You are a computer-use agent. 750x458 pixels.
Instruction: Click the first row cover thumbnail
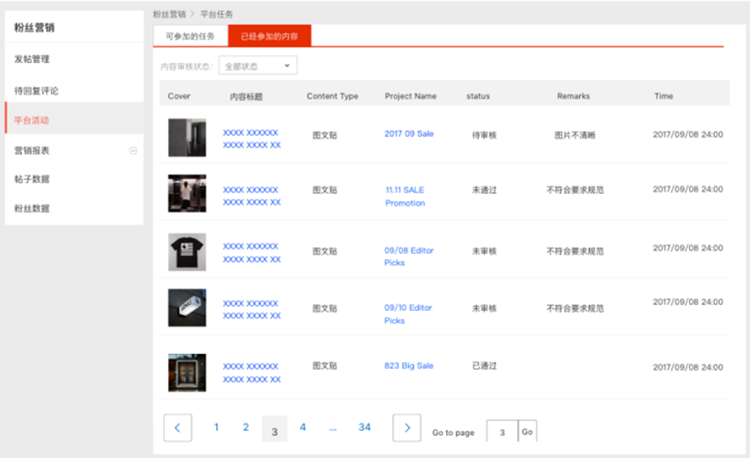tap(187, 138)
